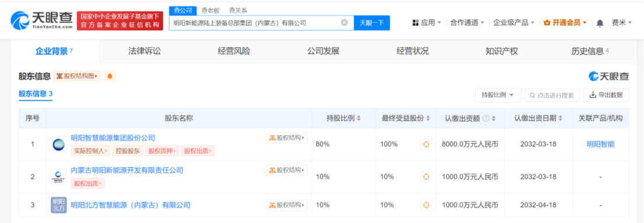Viewport: 644px width, 223px height.
Task: Open the 应用 dropdown menu
Action: pyautogui.click(x=427, y=23)
